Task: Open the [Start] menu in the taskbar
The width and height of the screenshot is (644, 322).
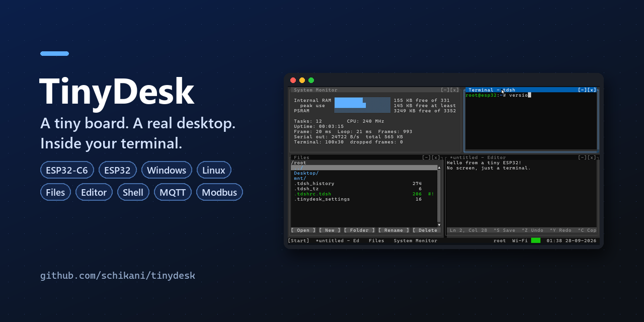Action: tap(298, 240)
